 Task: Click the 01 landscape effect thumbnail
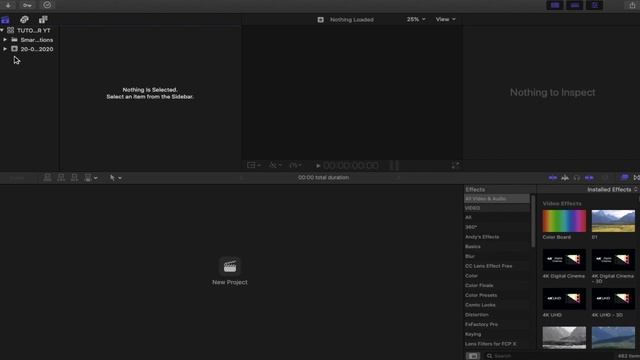click(613, 221)
